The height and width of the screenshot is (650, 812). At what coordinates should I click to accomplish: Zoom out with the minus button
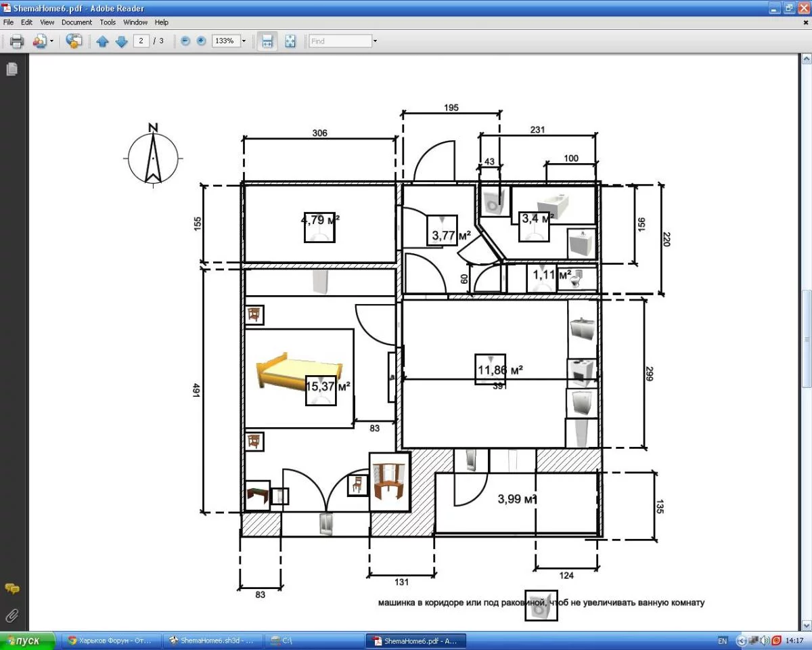pyautogui.click(x=185, y=41)
